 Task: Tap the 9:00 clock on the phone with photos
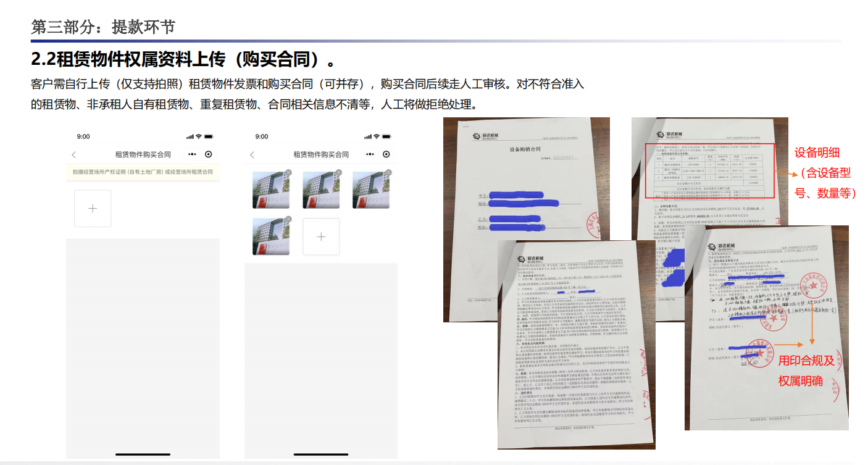click(x=262, y=136)
